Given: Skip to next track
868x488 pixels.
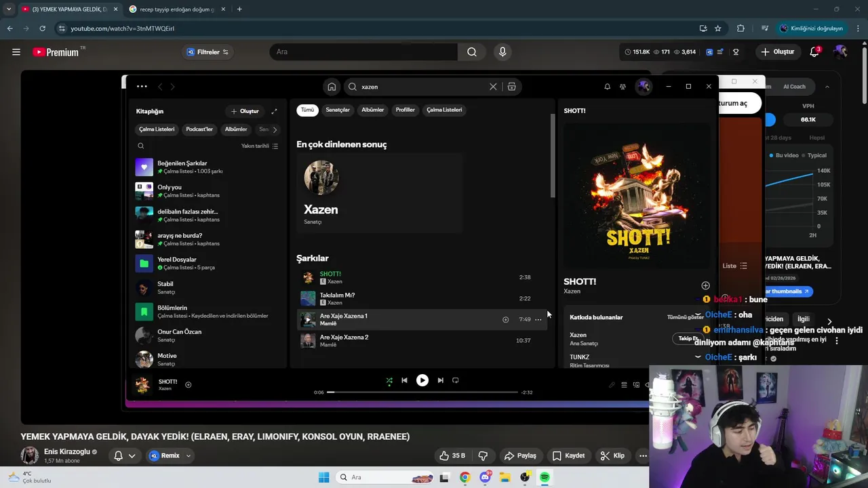Looking at the screenshot, I should coord(440,380).
